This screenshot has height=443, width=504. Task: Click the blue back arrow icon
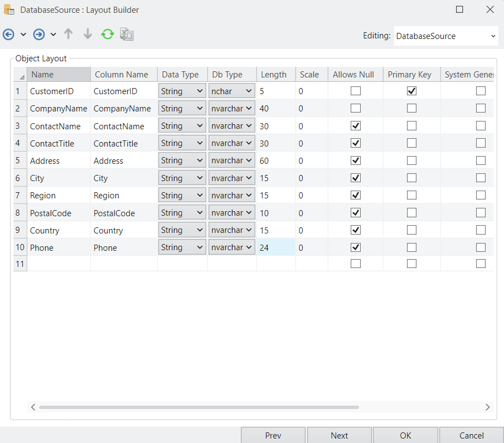coord(8,35)
